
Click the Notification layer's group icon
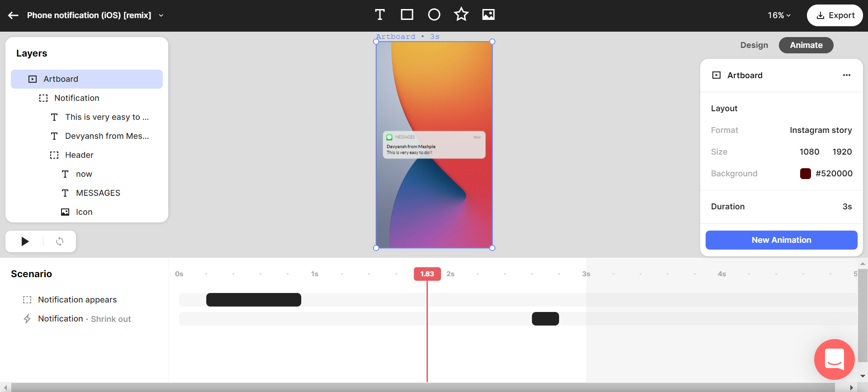click(x=43, y=98)
